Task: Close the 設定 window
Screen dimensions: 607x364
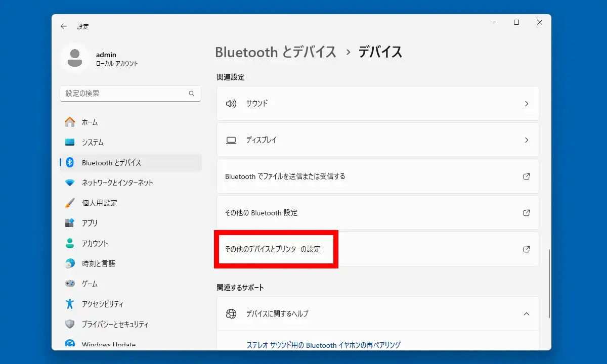Action: (540, 22)
